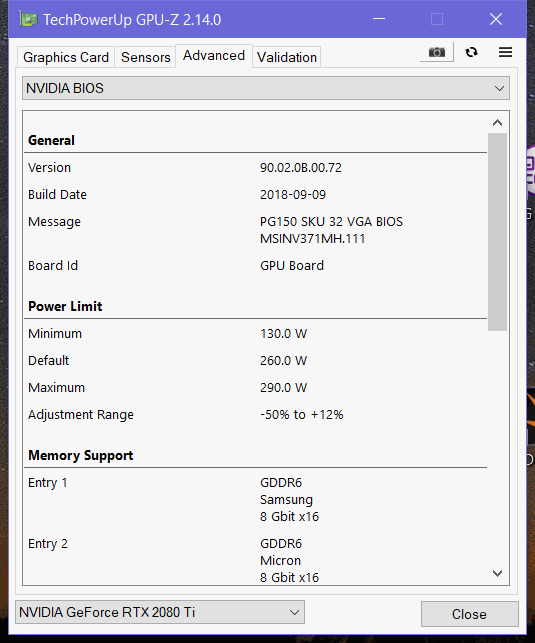Click the Close button
Screen dimensions: 535x643
point(469,614)
